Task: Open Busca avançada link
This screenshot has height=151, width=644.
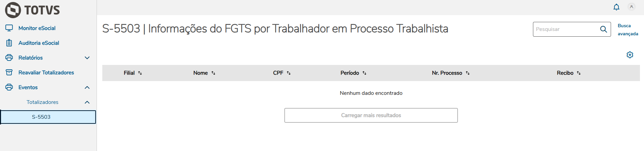Action: pyautogui.click(x=628, y=30)
